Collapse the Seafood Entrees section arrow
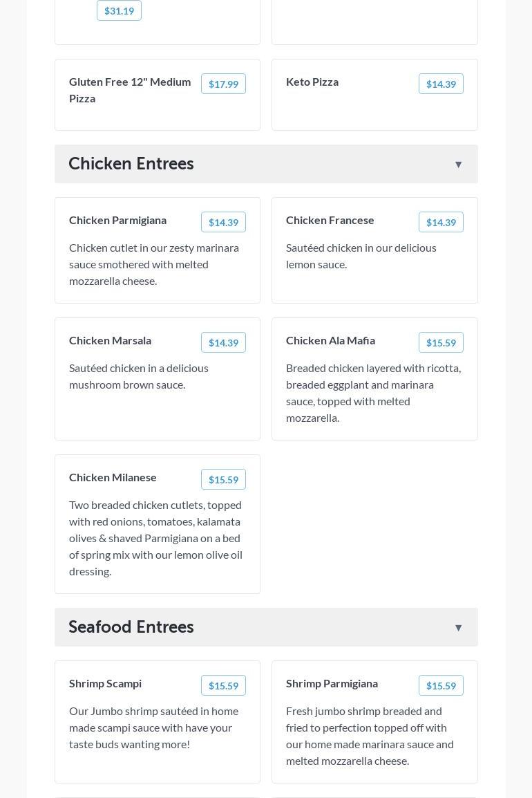The image size is (532, 798). tap(458, 628)
